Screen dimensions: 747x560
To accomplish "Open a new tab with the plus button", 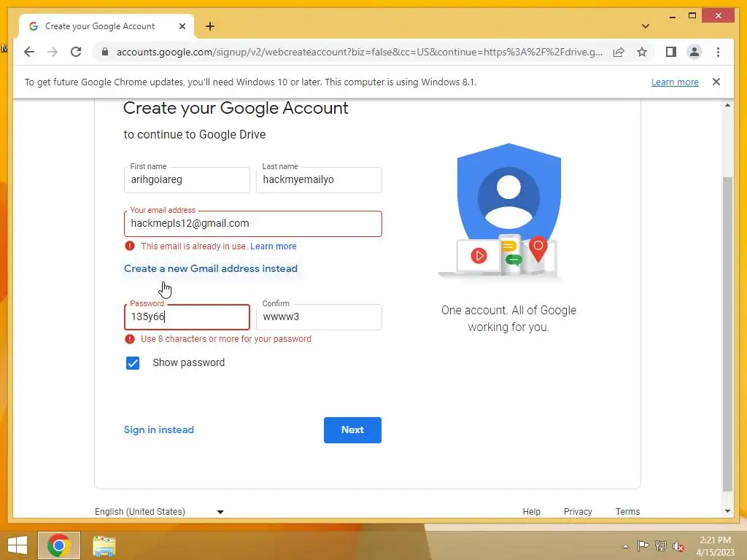I will [x=209, y=26].
